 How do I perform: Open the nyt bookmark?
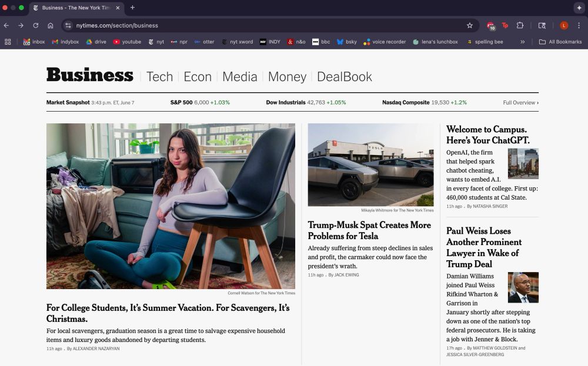tap(156, 42)
